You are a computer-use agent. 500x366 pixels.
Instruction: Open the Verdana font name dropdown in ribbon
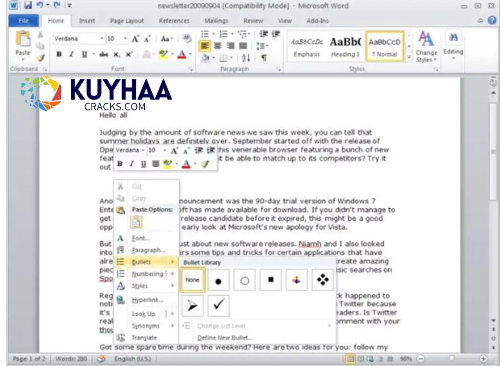[102, 39]
